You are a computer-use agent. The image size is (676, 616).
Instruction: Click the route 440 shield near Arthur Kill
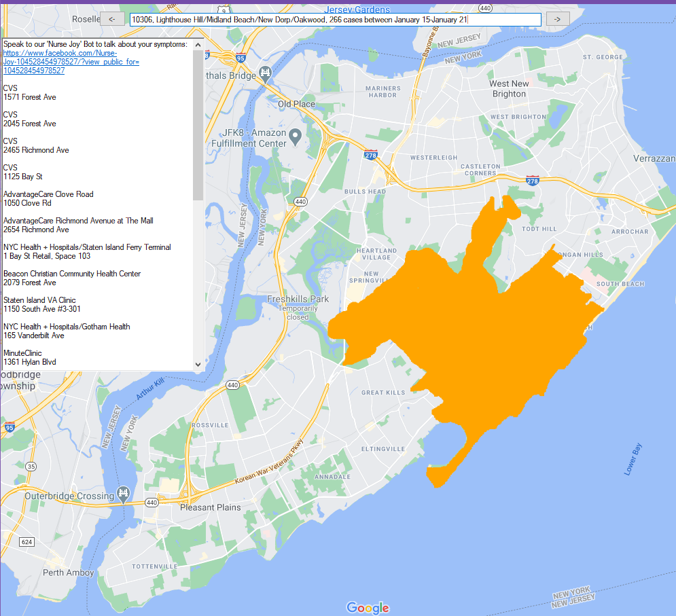click(x=233, y=385)
